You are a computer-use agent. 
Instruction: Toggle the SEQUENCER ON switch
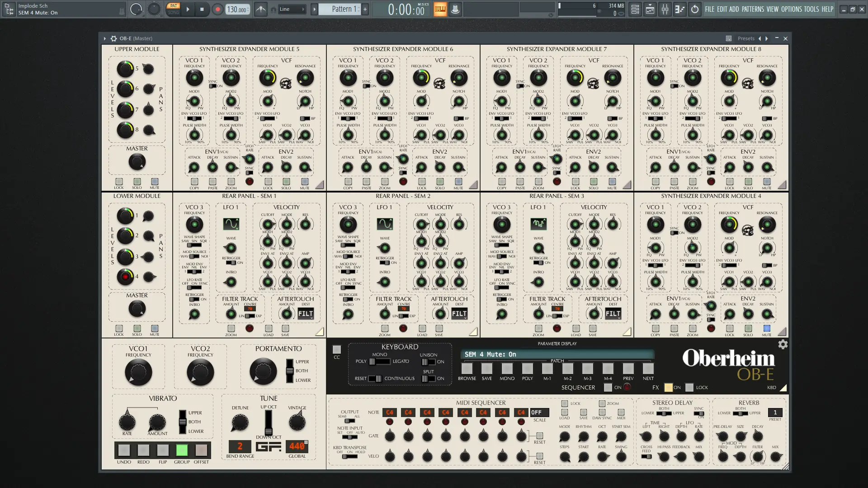(608, 387)
